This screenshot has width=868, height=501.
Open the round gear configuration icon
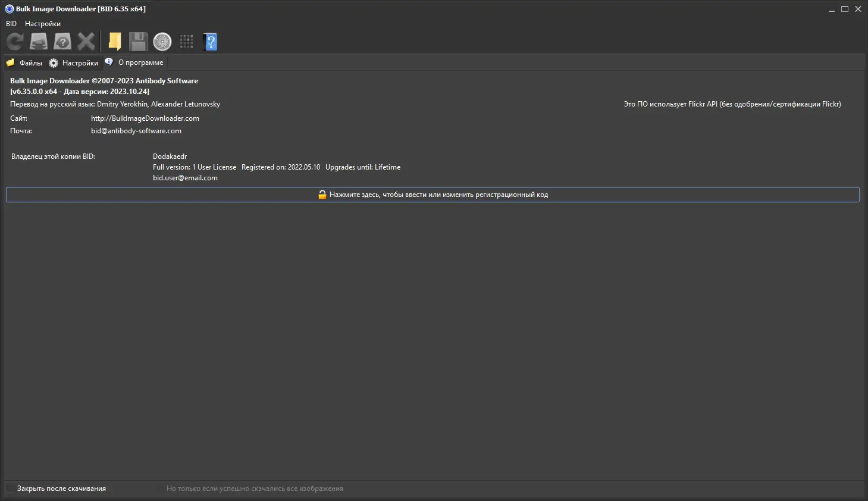coord(162,42)
